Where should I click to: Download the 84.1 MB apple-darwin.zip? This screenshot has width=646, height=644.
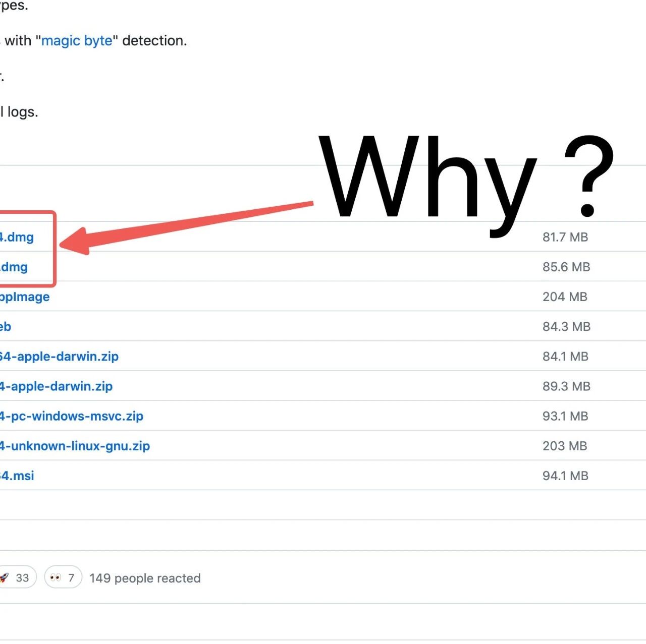point(59,356)
